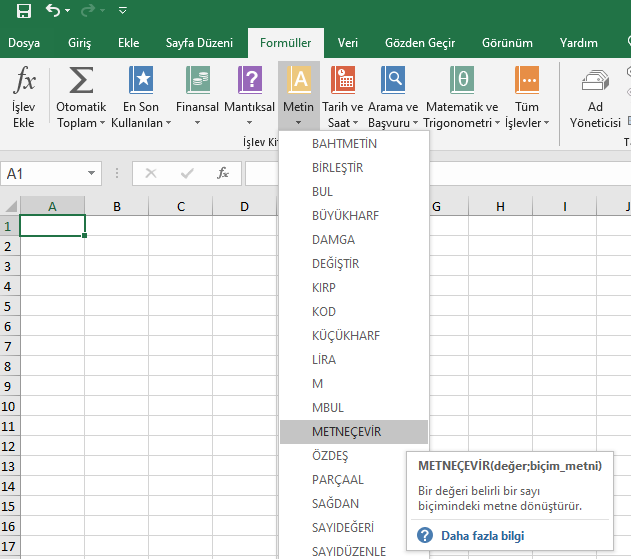The image size is (631, 559).
Task: Click the Undo arrow icon
Action: click(54, 12)
